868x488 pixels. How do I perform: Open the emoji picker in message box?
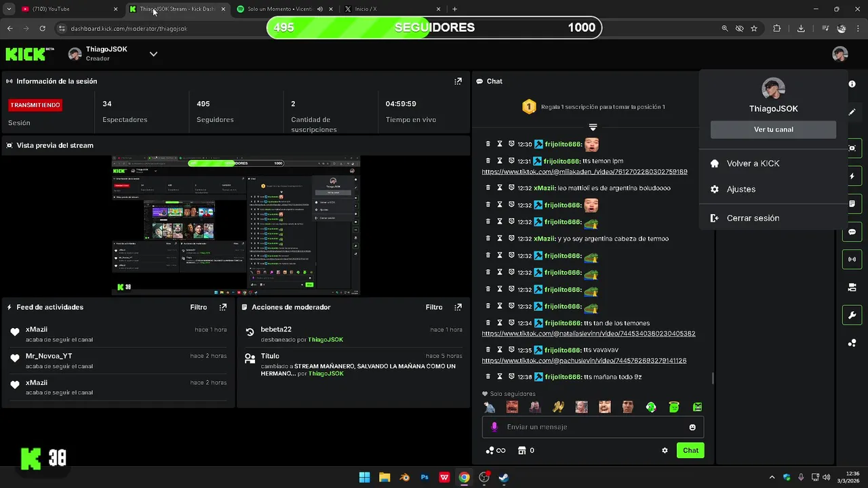tap(692, 427)
